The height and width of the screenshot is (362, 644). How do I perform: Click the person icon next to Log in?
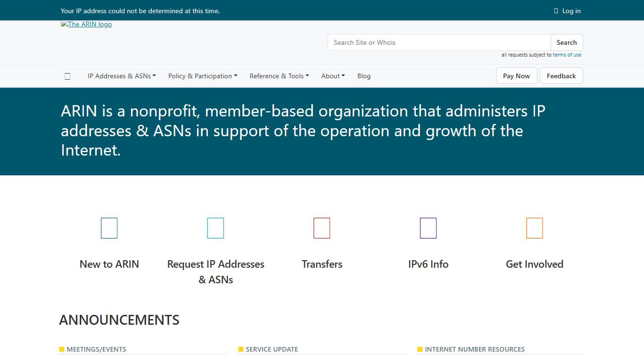pyautogui.click(x=556, y=10)
